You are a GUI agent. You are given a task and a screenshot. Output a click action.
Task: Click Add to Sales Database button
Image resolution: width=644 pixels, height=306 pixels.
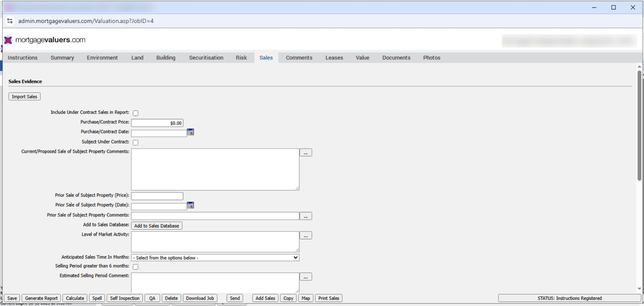point(157,226)
